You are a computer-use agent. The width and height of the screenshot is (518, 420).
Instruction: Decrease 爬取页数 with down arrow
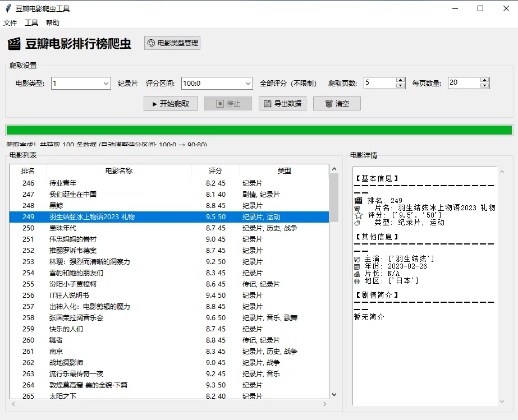click(x=400, y=86)
